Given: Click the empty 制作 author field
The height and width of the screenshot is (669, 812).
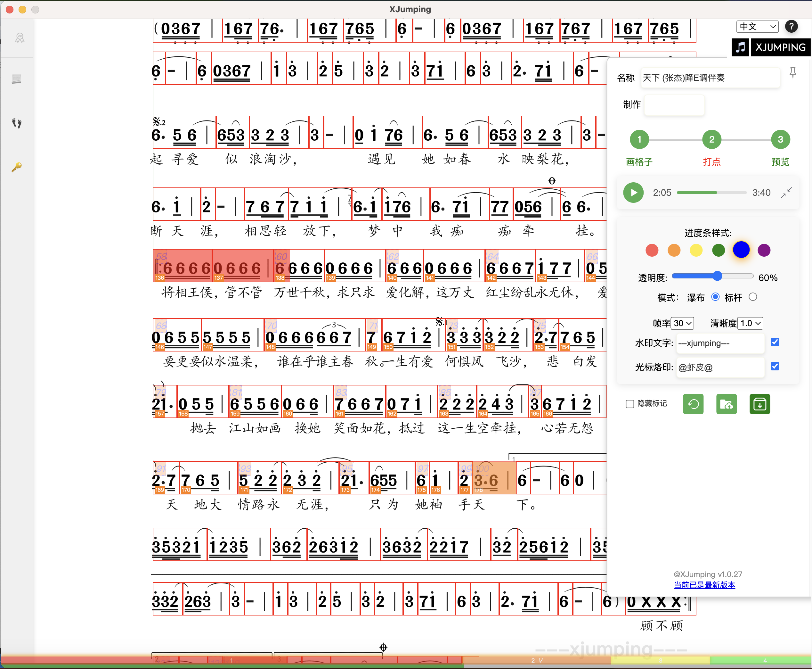Looking at the screenshot, I should (674, 105).
